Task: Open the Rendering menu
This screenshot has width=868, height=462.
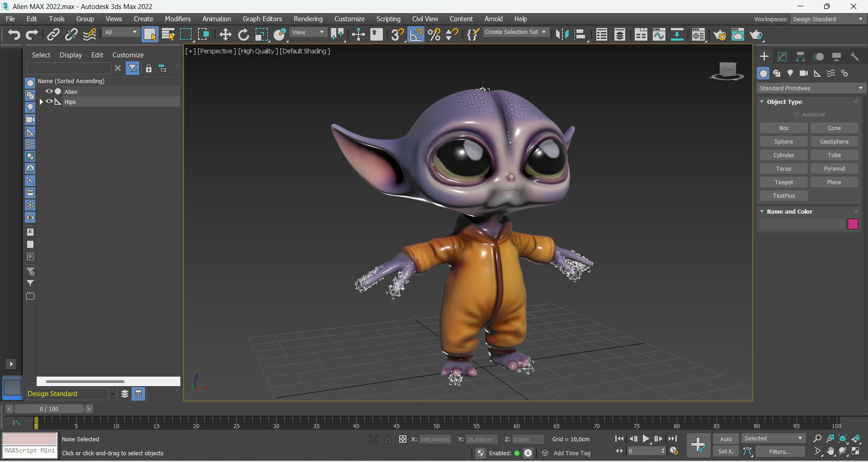Action: tap(308, 19)
